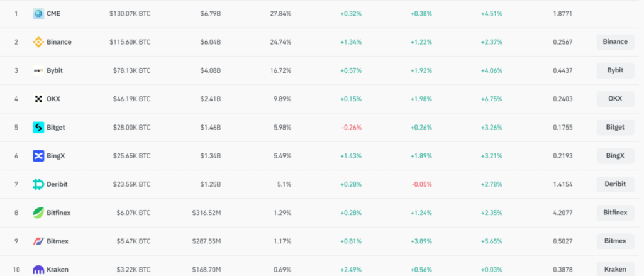Viewport: 644px width, 276px height.
Task: Click the Deribit logo icon
Action: tap(38, 184)
